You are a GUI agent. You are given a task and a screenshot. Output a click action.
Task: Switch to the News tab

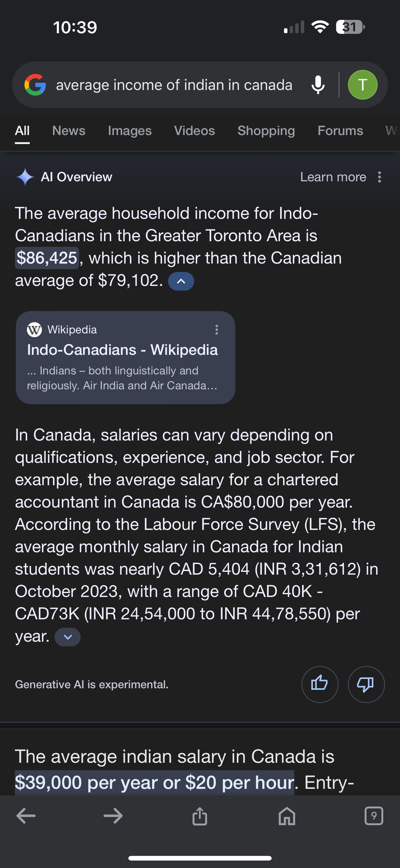[69, 131]
